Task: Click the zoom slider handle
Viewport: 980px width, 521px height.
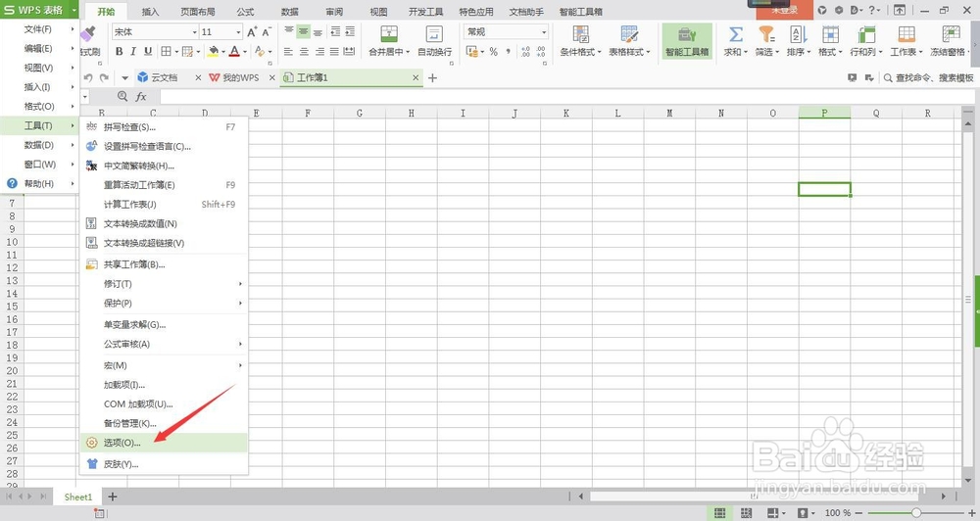Action: (x=915, y=513)
